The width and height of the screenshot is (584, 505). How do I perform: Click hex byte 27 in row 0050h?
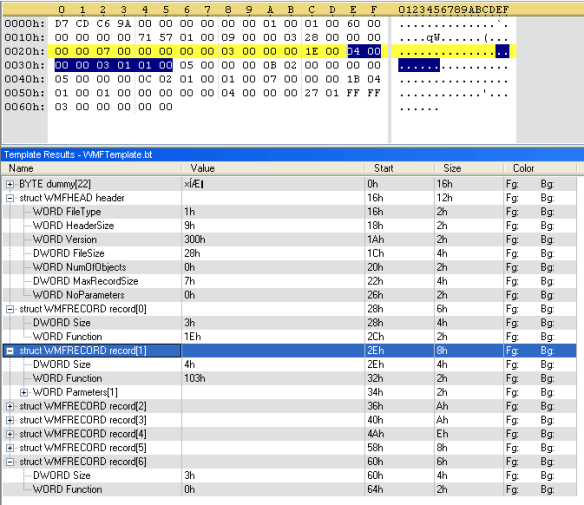[x=311, y=93]
